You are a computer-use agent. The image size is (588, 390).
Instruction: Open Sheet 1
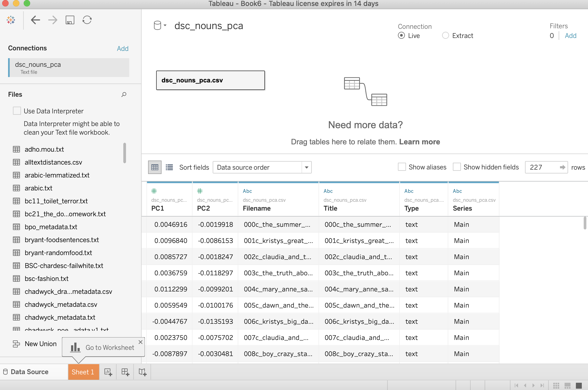83,372
